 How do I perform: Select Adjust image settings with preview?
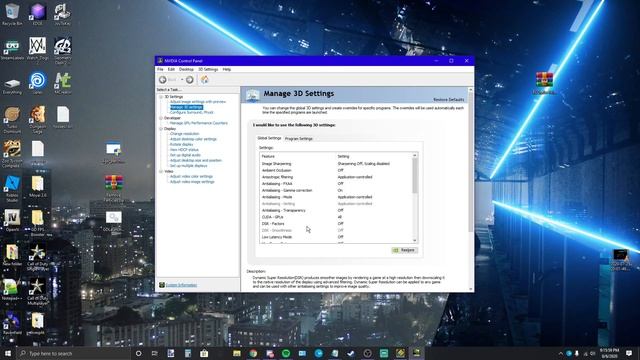coord(198,102)
